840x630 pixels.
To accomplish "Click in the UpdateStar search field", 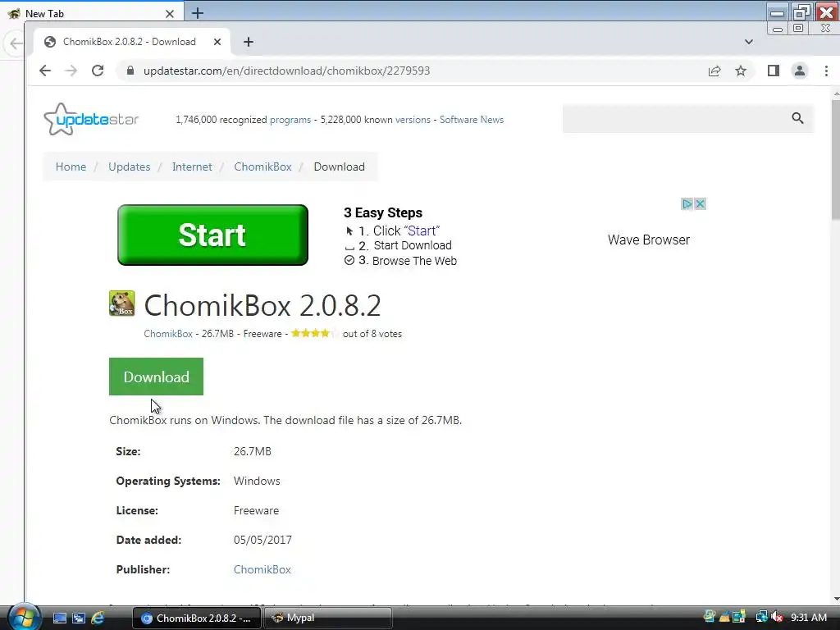I will point(675,118).
